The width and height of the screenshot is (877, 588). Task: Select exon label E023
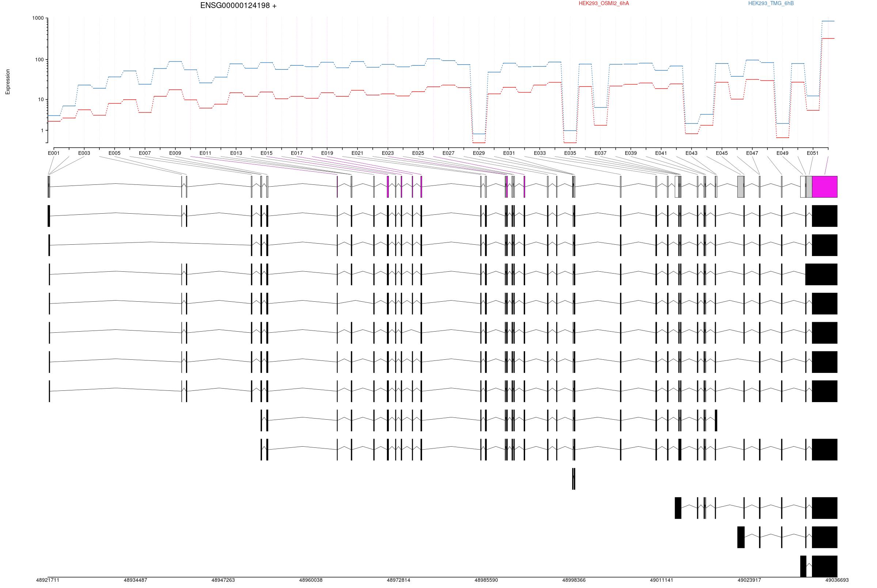click(388, 153)
